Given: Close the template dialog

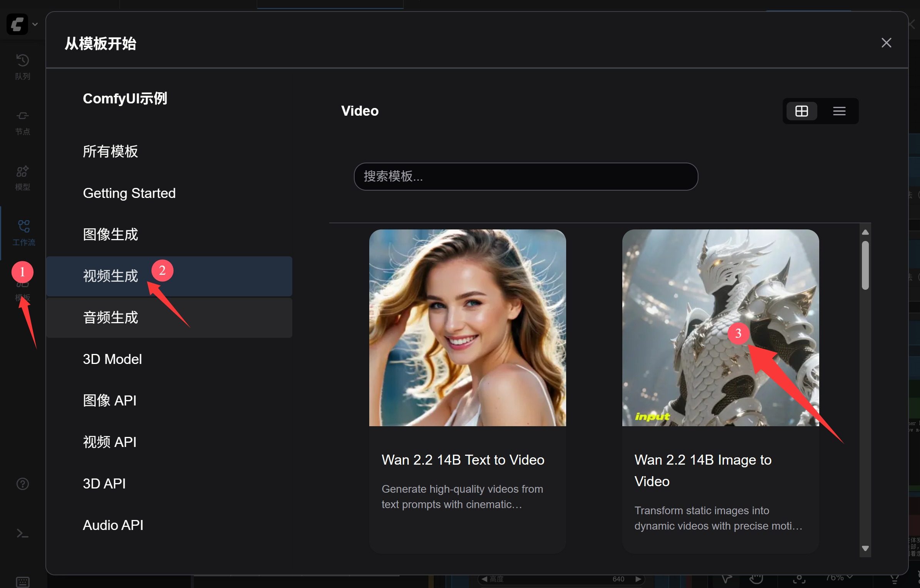Looking at the screenshot, I should pos(886,43).
